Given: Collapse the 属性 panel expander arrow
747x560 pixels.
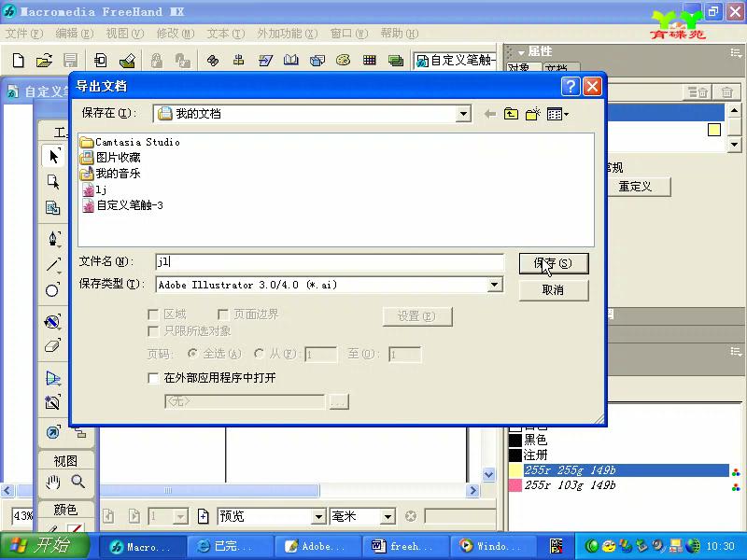Looking at the screenshot, I should tap(522, 52).
